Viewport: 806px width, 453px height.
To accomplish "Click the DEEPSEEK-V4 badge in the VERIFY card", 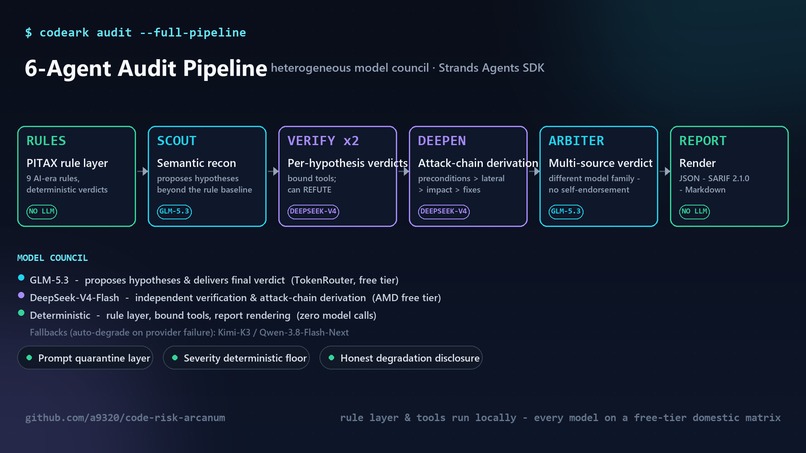I will (x=313, y=211).
